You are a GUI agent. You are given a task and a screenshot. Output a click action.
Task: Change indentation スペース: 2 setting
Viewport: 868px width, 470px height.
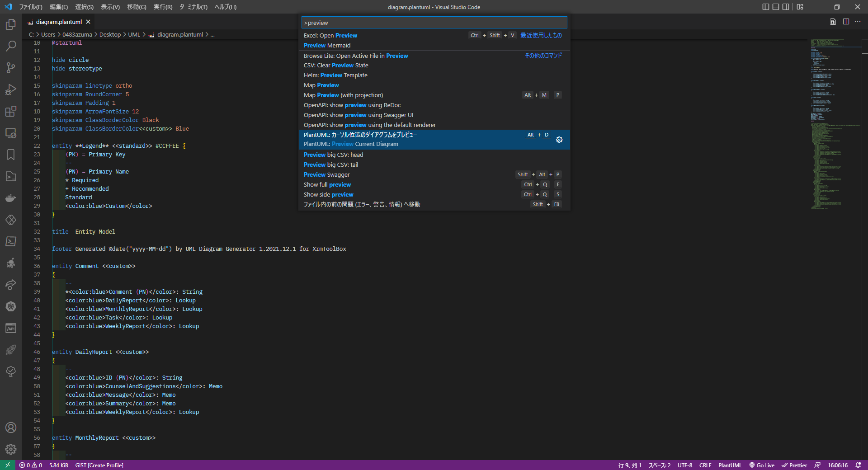(x=660, y=465)
